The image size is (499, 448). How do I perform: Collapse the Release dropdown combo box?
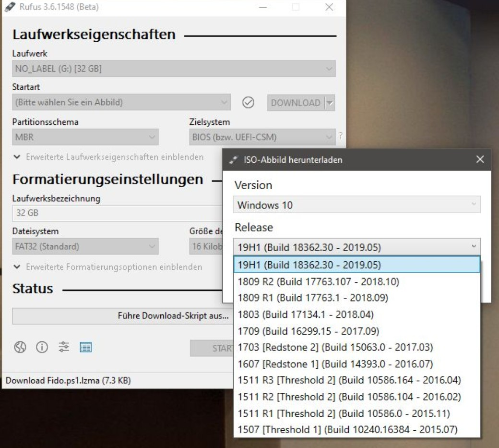[357, 247]
